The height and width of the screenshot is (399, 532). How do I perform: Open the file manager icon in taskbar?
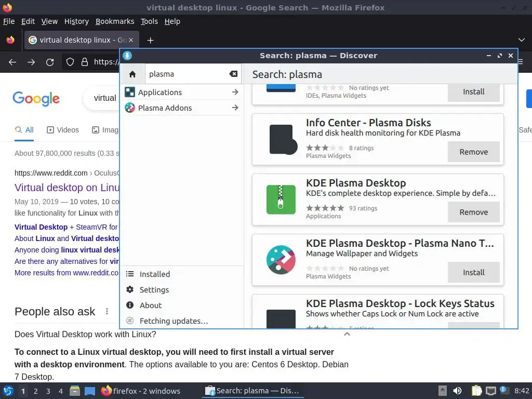click(x=75, y=391)
